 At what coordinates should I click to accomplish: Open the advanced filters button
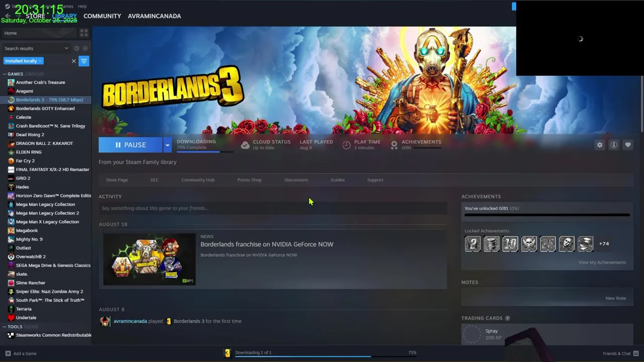[x=84, y=61]
